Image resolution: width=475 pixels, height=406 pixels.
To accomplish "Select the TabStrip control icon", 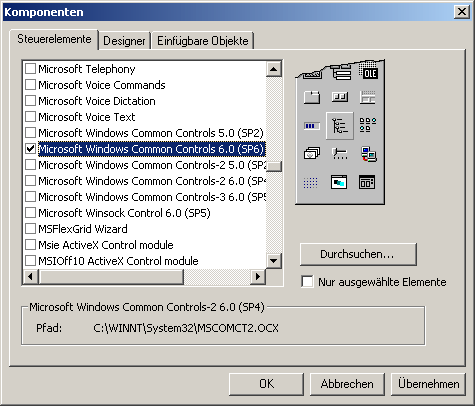I will (x=312, y=98).
